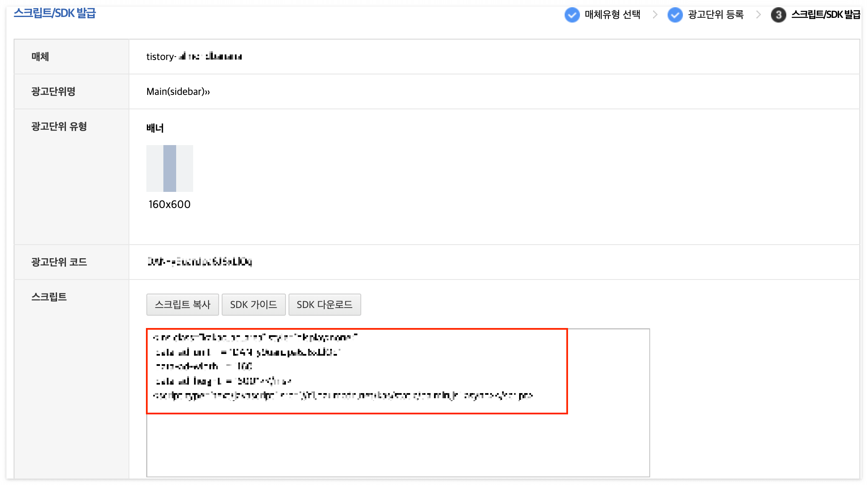The height and width of the screenshot is (485, 868).
Task: Open the SDK 가이드 button
Action: click(254, 305)
